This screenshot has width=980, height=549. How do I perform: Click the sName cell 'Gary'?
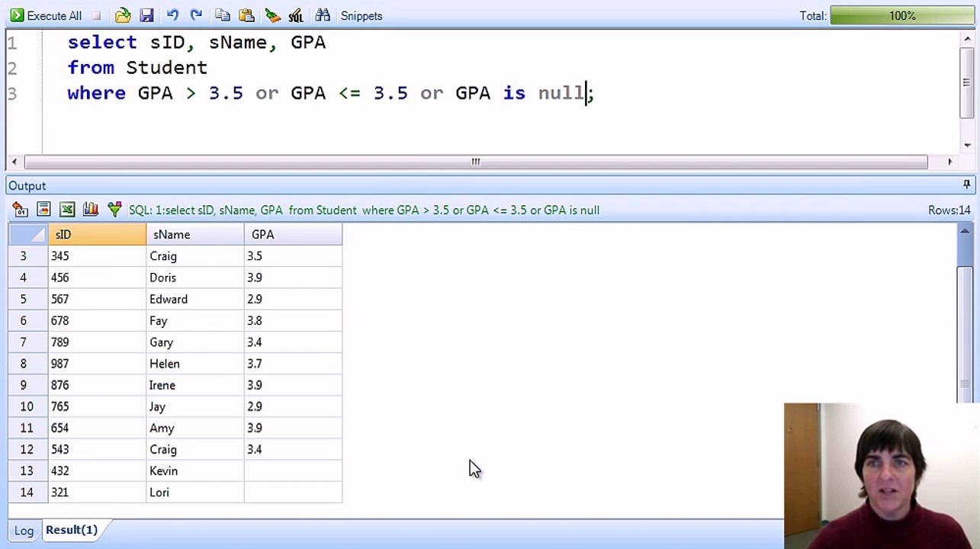[x=194, y=342]
